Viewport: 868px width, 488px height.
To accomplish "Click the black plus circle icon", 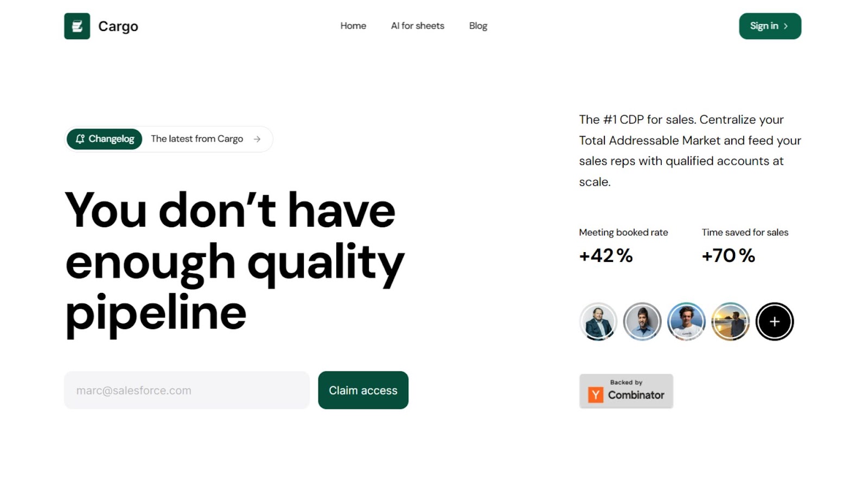I will (x=775, y=322).
